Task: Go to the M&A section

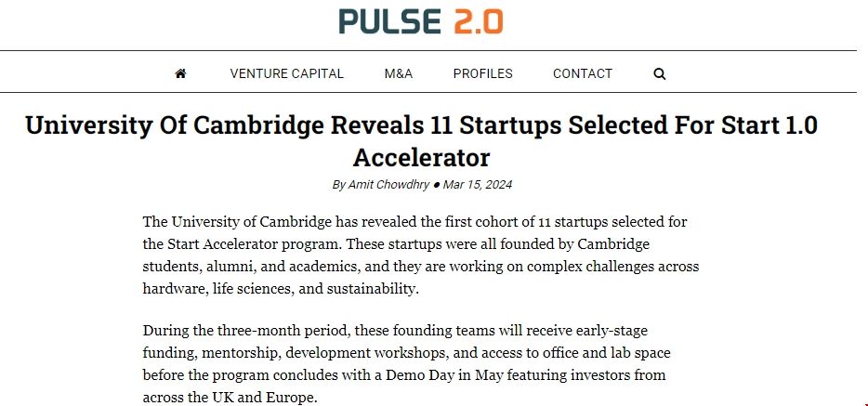Action: 399,73
